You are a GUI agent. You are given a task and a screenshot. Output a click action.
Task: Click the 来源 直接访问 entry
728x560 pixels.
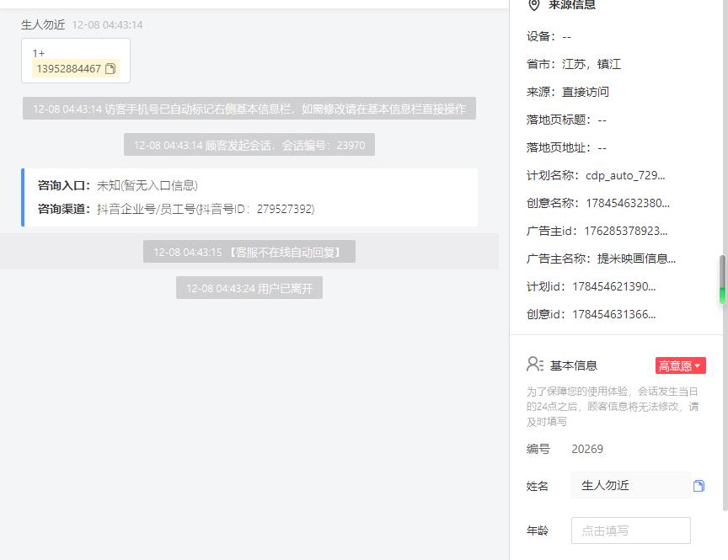tap(567, 92)
